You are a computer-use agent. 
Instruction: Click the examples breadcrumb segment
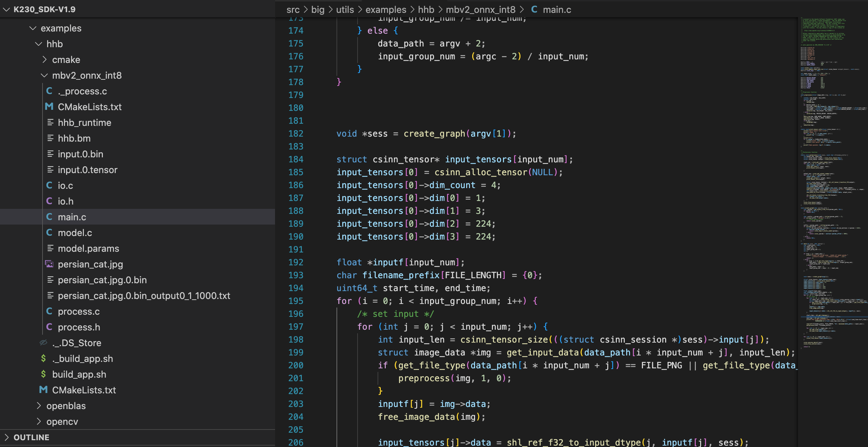(386, 10)
